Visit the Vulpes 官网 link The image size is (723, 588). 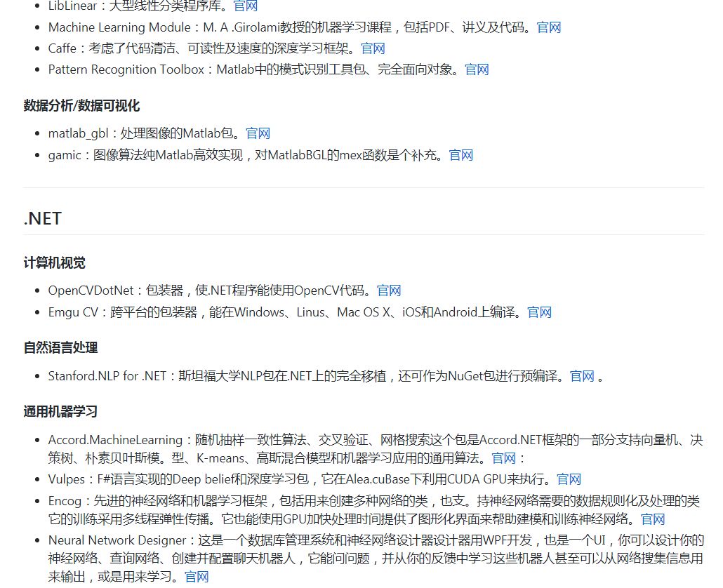569,479
